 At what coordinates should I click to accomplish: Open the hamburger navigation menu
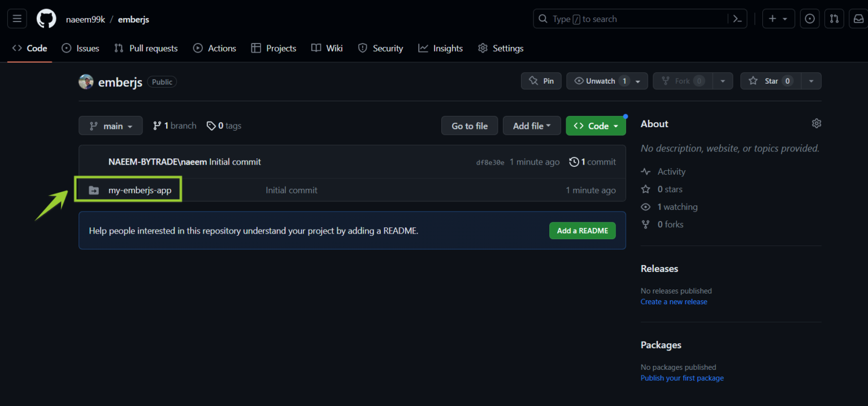[16, 18]
